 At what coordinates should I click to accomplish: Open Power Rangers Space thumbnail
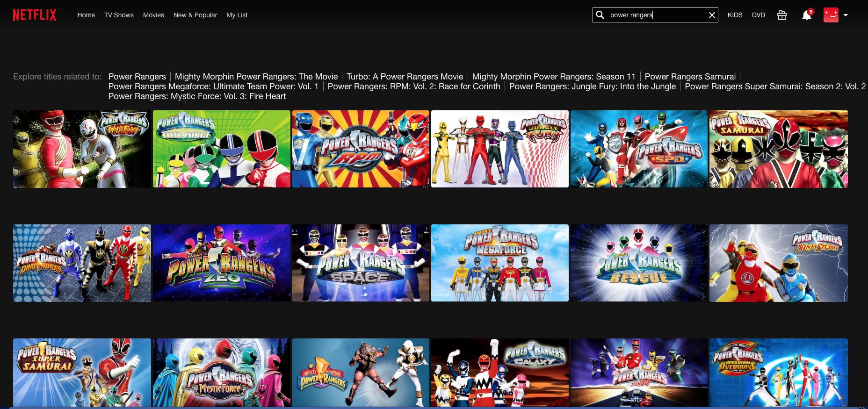click(361, 263)
